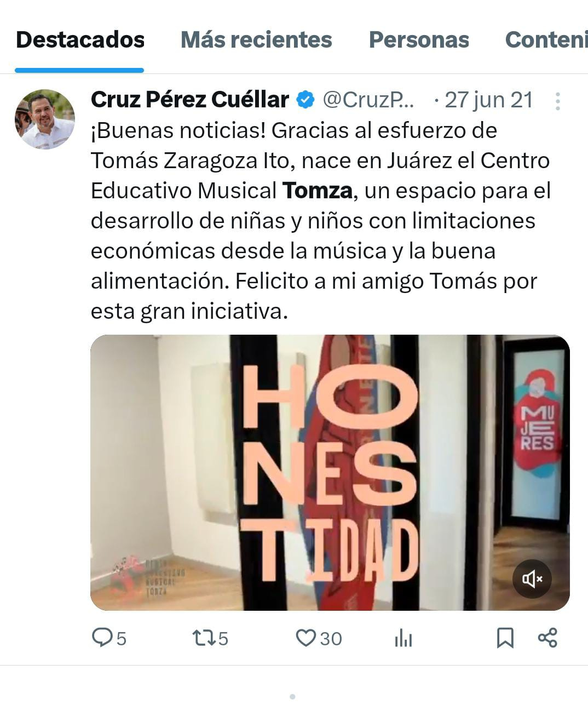Click the Cruz Pérez Cuéllar display name

189,100
